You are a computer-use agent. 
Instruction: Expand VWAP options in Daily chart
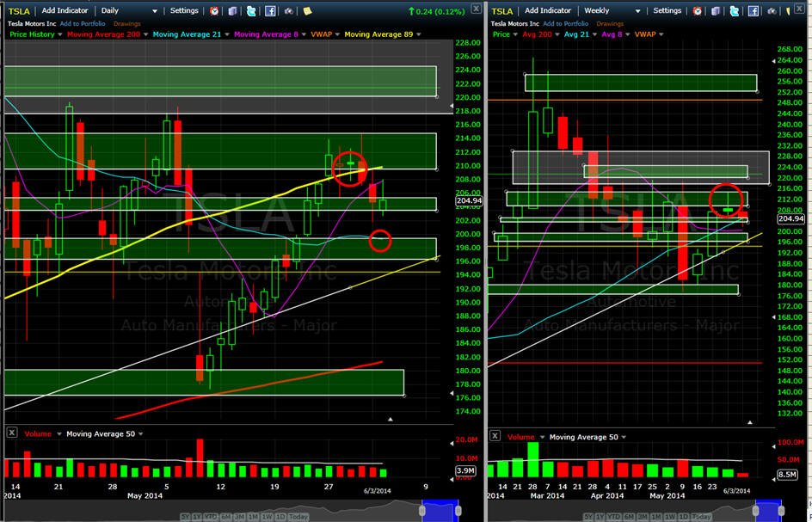pos(337,34)
